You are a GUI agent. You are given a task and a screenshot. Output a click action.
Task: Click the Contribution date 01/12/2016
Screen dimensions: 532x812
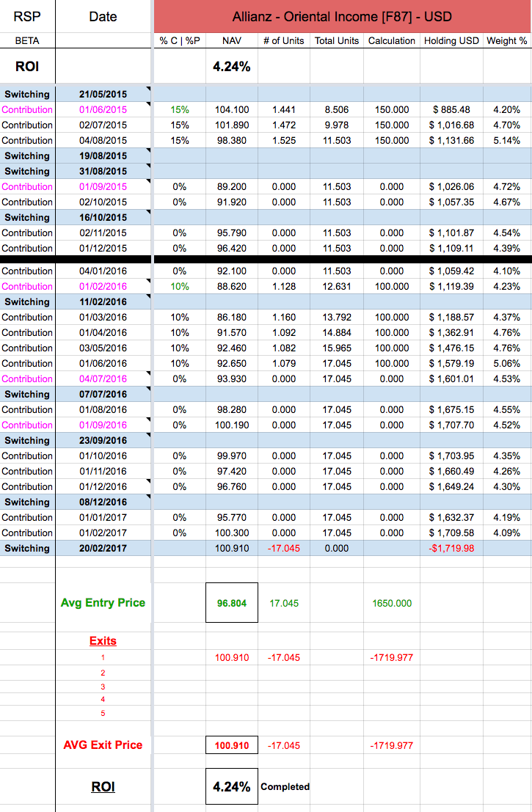pos(103,487)
